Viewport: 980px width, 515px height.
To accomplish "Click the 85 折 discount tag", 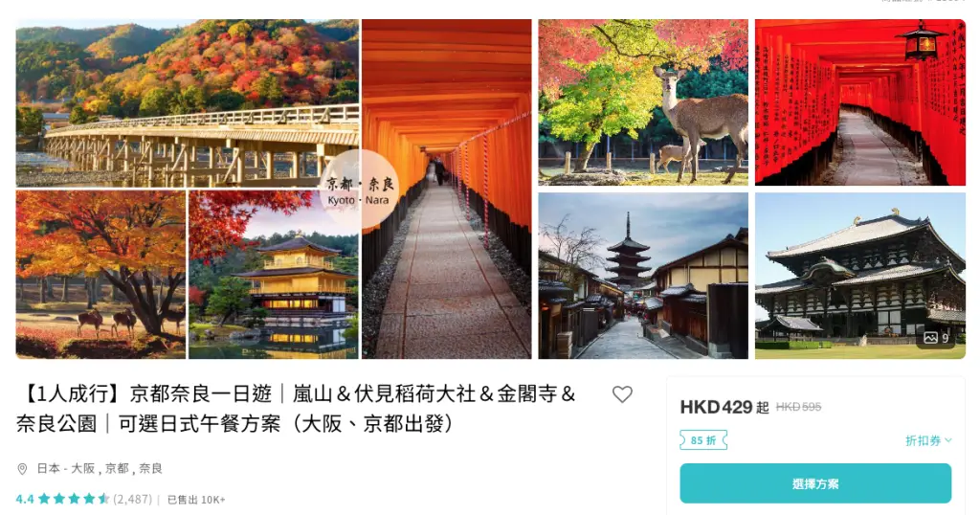I will click(x=703, y=440).
